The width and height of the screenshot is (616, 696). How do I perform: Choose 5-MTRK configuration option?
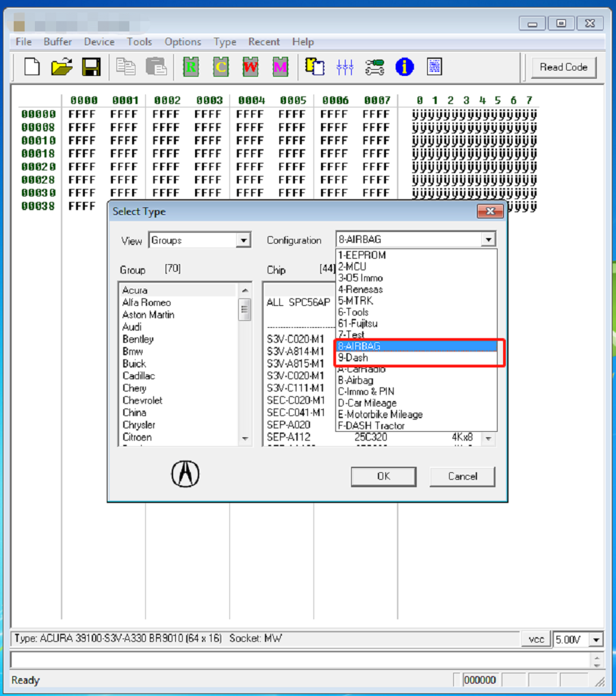(416, 301)
